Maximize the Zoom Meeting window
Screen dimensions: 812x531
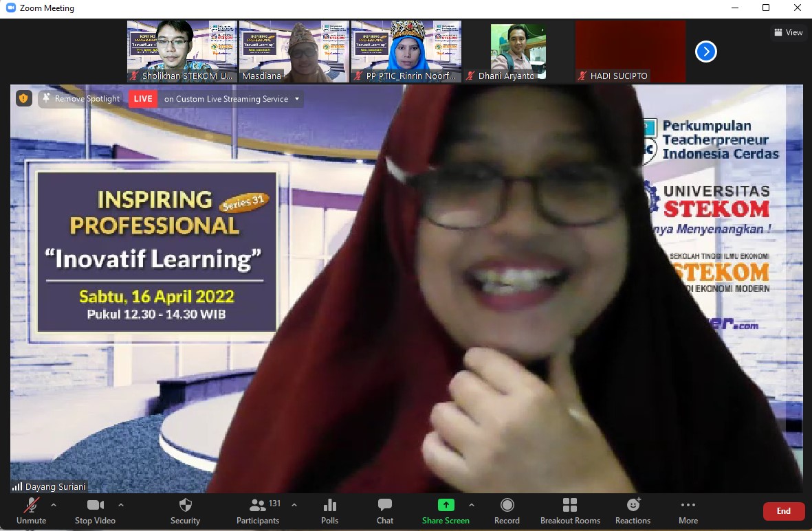click(766, 8)
